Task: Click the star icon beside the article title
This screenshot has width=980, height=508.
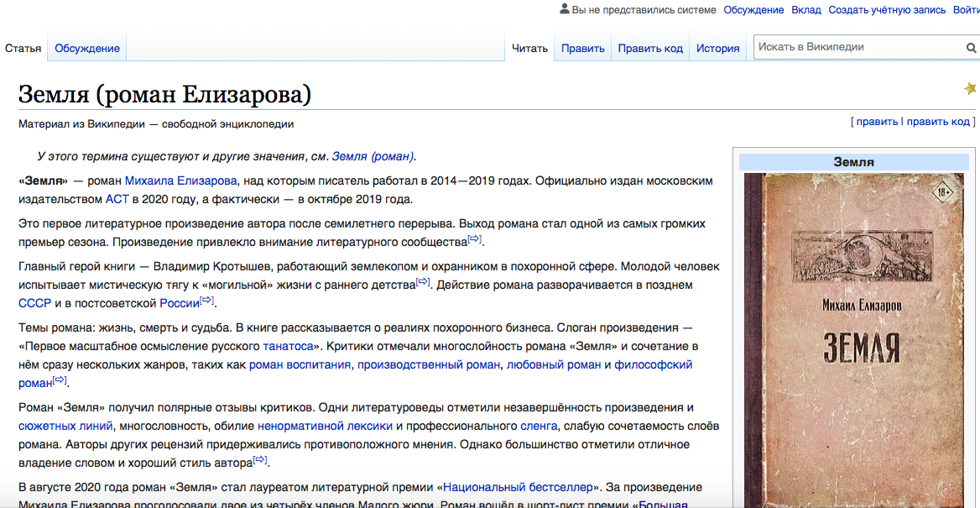Action: [971, 88]
